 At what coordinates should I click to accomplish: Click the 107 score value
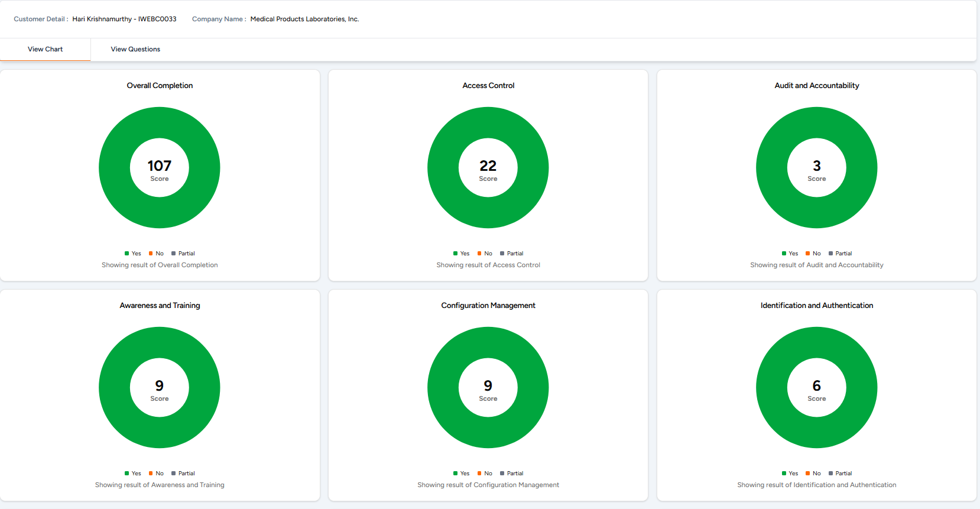[x=160, y=166]
